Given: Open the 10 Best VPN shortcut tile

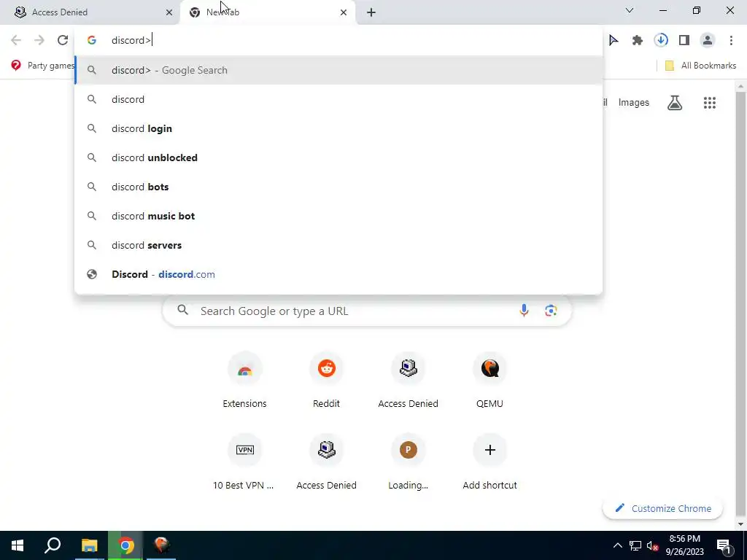Looking at the screenshot, I should pos(245,462).
